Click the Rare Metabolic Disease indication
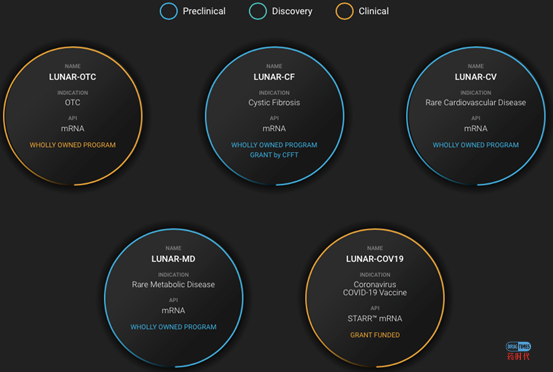 pos(173,285)
